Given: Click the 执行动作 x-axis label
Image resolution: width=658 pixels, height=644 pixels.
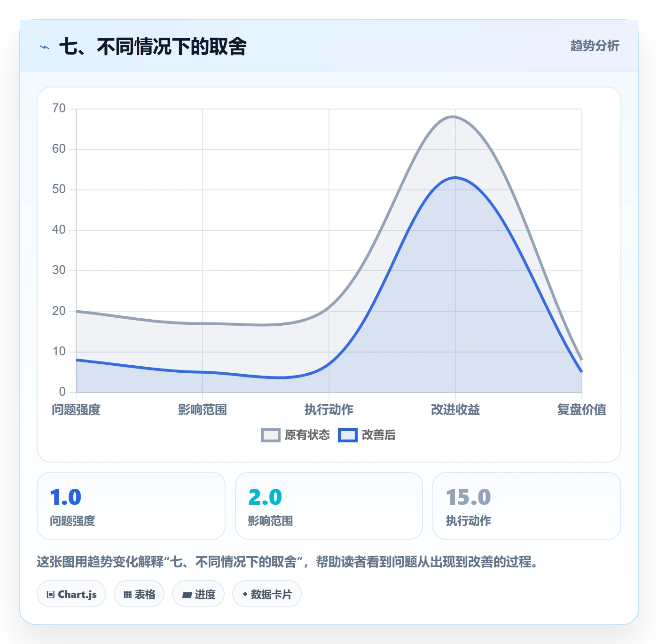Looking at the screenshot, I should (x=329, y=410).
